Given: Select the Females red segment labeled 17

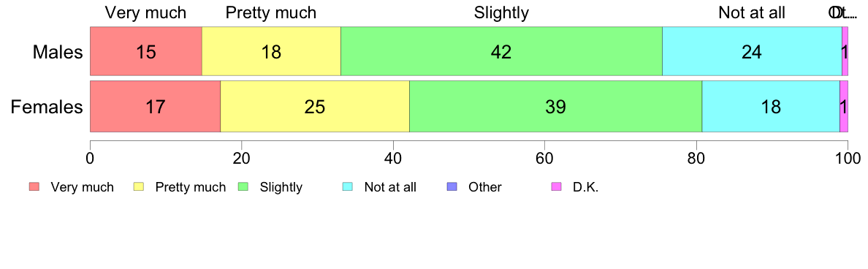Looking at the screenshot, I should click(156, 106).
